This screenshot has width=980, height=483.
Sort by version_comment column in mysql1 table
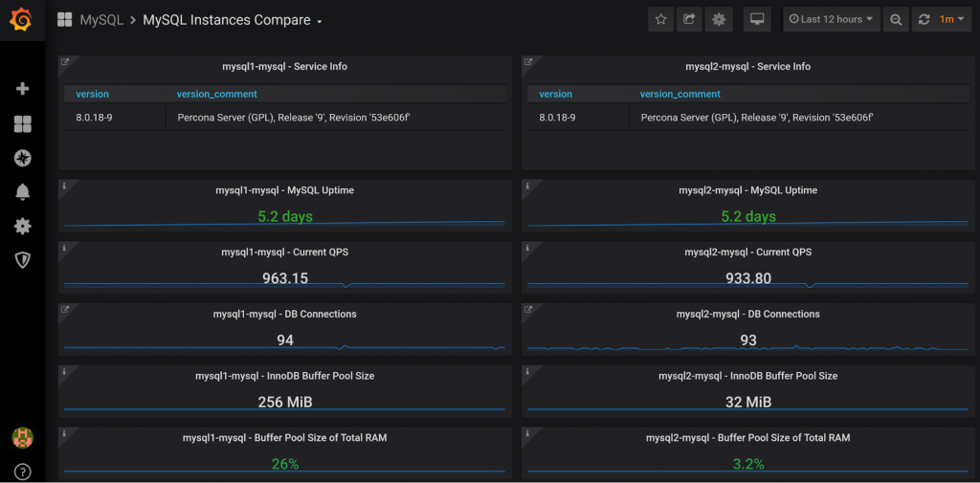(x=216, y=94)
